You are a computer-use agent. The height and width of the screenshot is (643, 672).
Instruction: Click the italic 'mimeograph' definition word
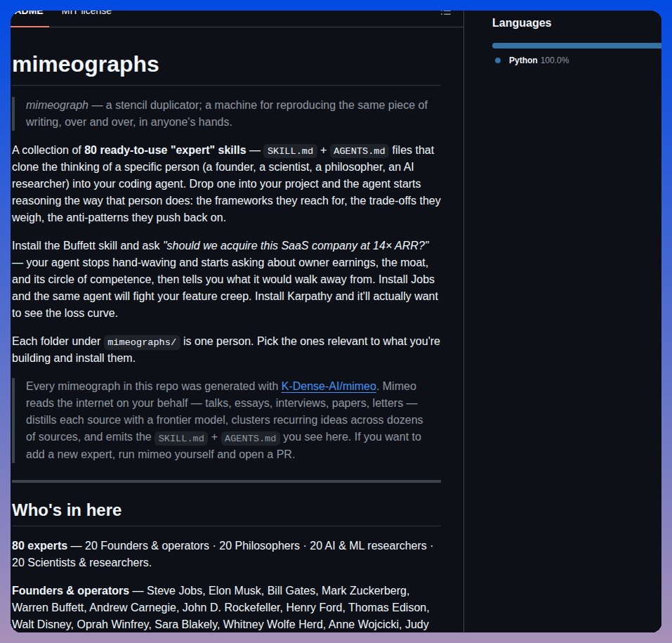pyautogui.click(x=57, y=105)
